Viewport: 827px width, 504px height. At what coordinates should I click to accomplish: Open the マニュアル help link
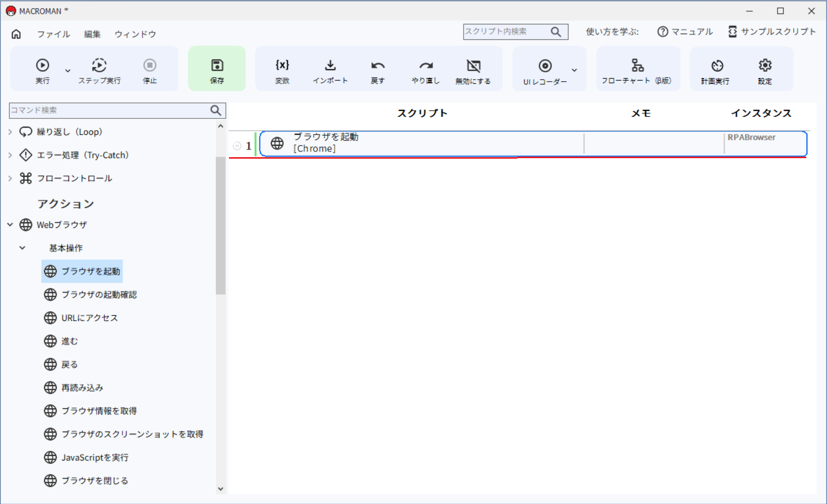coord(685,32)
